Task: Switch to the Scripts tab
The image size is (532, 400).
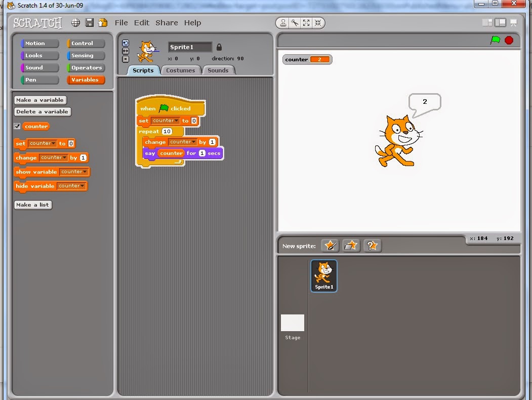Action: (143, 70)
